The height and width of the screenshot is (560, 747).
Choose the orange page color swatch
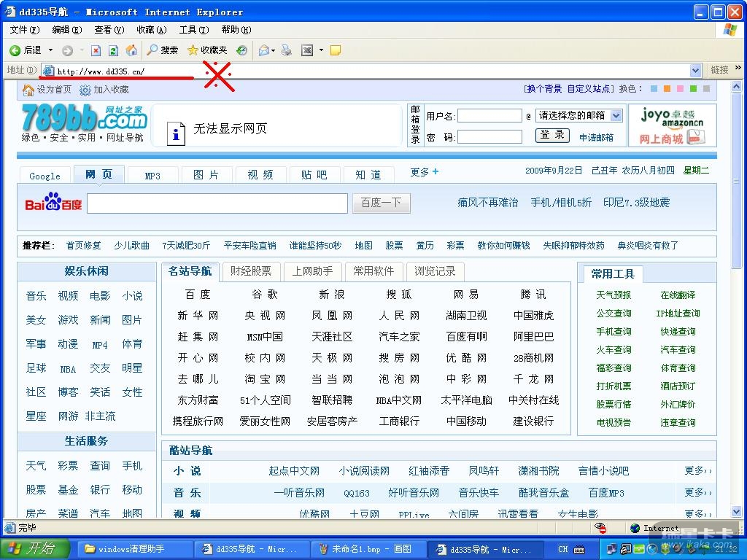coord(667,88)
